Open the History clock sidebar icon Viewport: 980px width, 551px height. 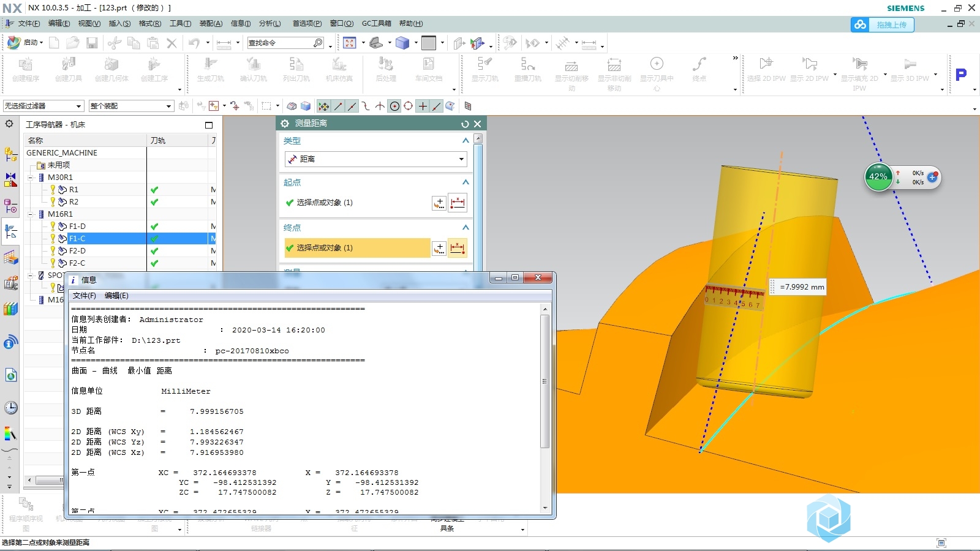[10, 408]
